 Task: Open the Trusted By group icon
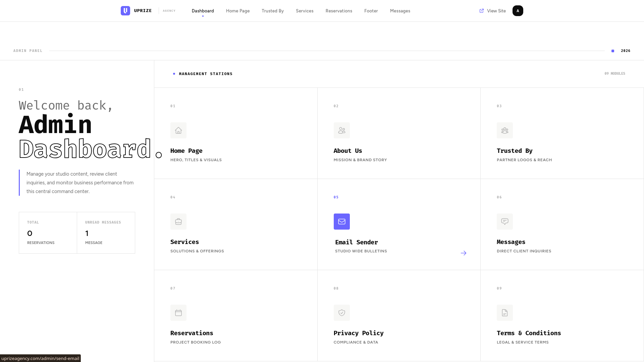coord(505,130)
